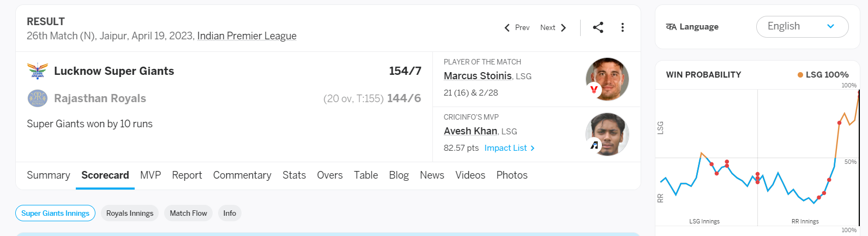Screen dimensions: 868x236
Task: Switch to the Commentary tab
Action: coord(242,175)
